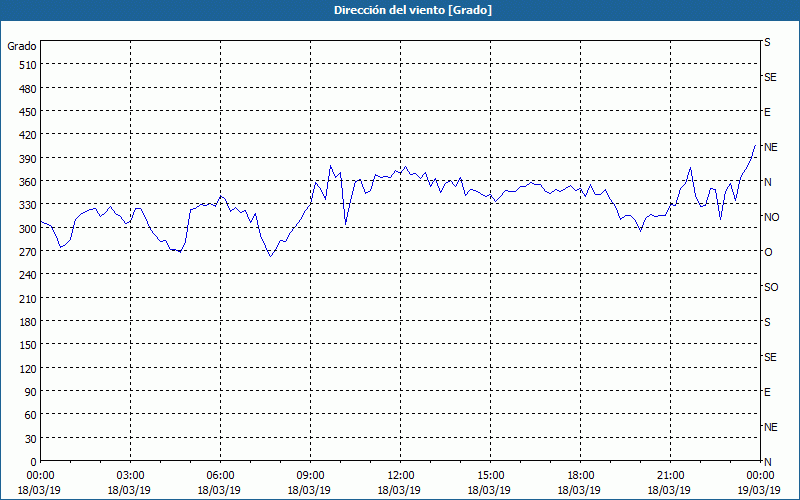Click the 'Grado' y-axis unit label

(x=22, y=46)
